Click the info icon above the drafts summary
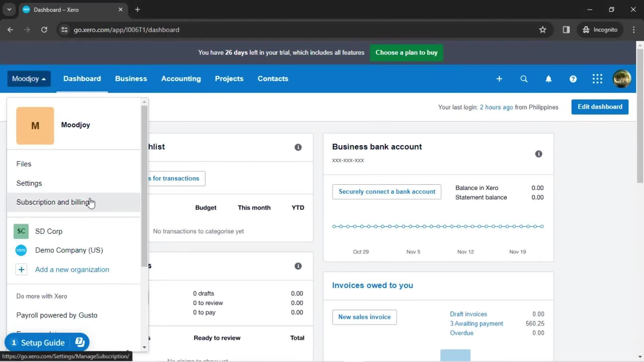The width and height of the screenshot is (644, 362). click(298, 266)
